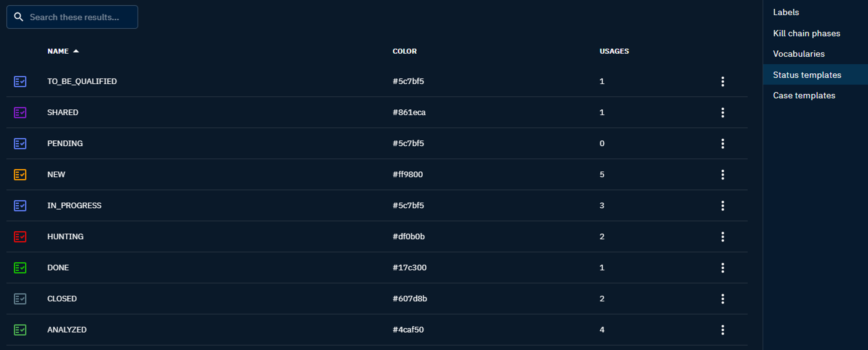Click the red HUNTING status icon
This screenshot has height=350, width=868.
tap(20, 237)
